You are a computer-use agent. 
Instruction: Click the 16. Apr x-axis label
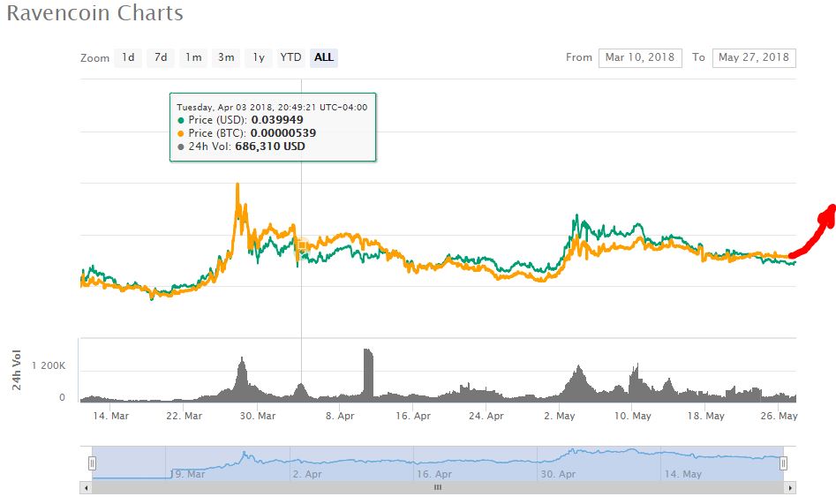pyautogui.click(x=412, y=416)
